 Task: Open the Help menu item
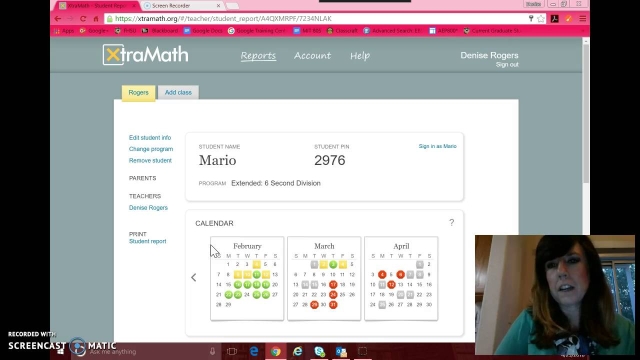360,56
